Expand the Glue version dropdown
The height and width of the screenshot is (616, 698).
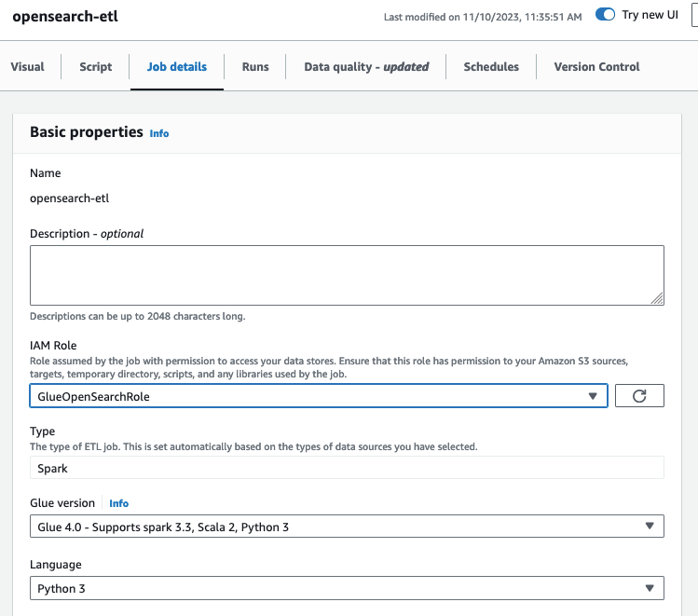[347, 527]
